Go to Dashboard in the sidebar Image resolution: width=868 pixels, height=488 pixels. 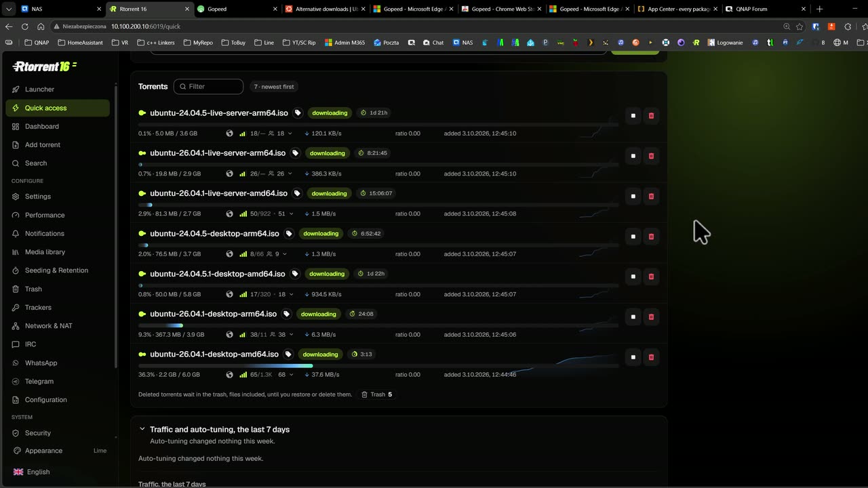[x=58, y=127]
